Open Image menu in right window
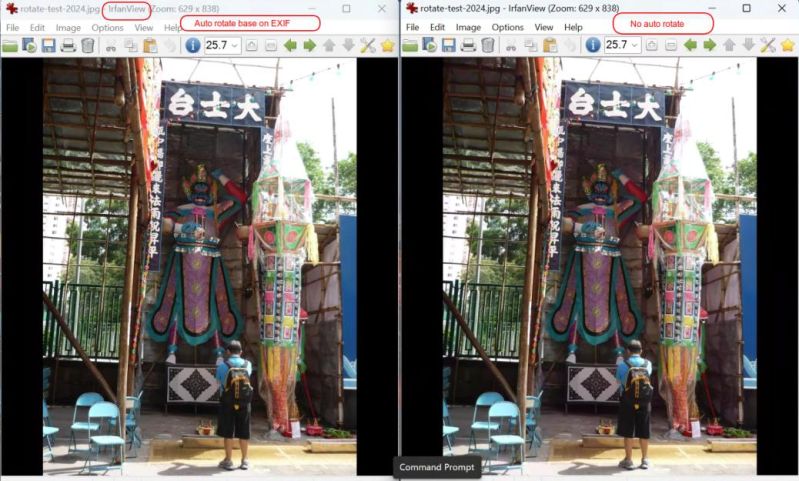The height and width of the screenshot is (481, 799). 468,27
